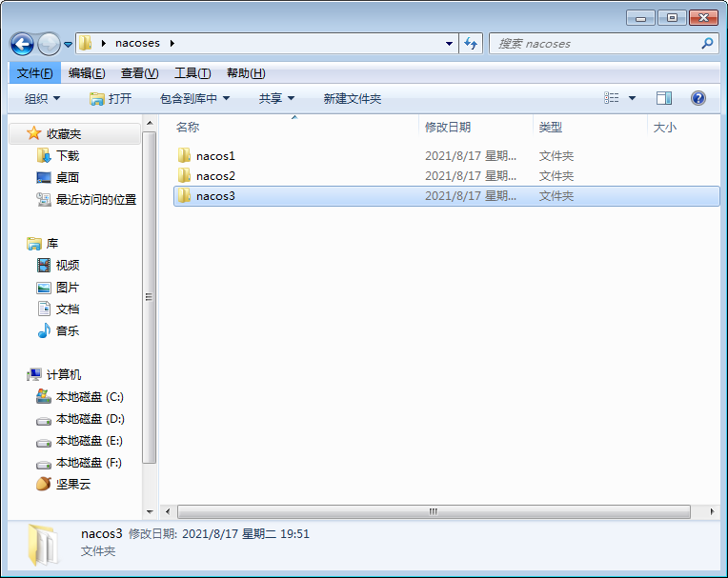Open the change view options dropdown arrow
Viewport: 728px width, 578px height.
pyautogui.click(x=632, y=98)
